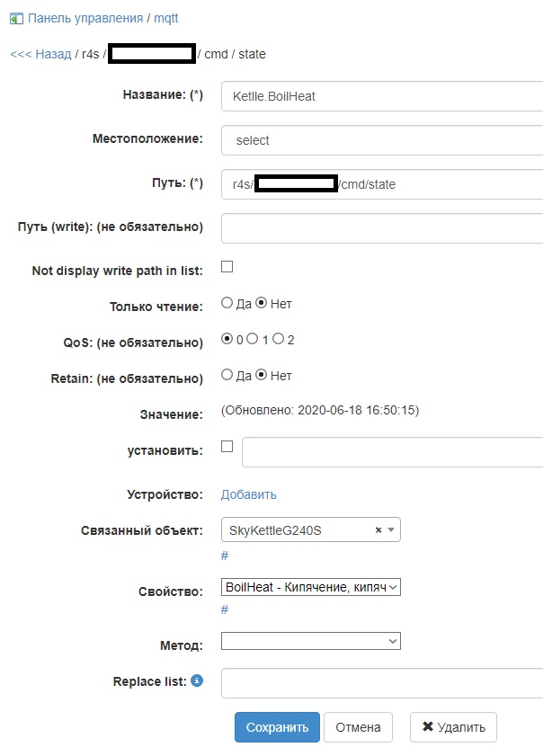Open the linked object SkyKettleG240S dropdown
Image resolution: width=543 pixels, height=756 pixels.
pyautogui.click(x=391, y=530)
